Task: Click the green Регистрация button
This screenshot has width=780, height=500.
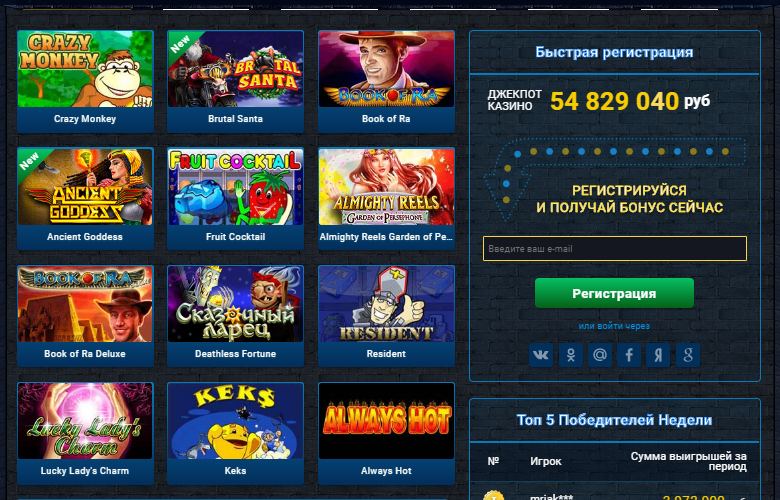Action: pos(614,294)
